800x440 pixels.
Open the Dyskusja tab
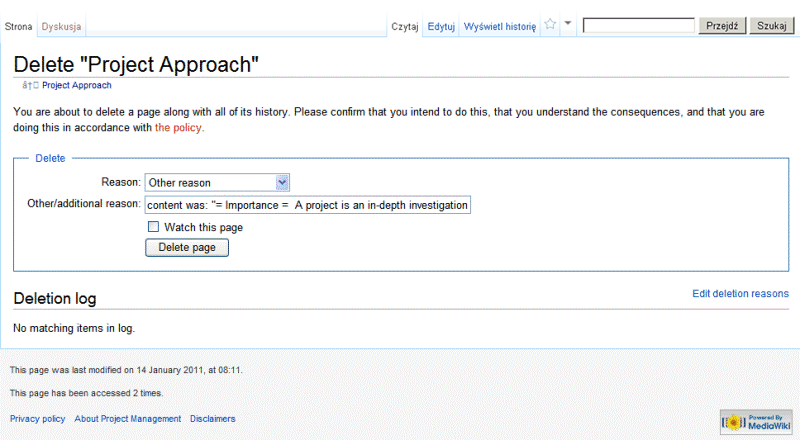point(62,26)
